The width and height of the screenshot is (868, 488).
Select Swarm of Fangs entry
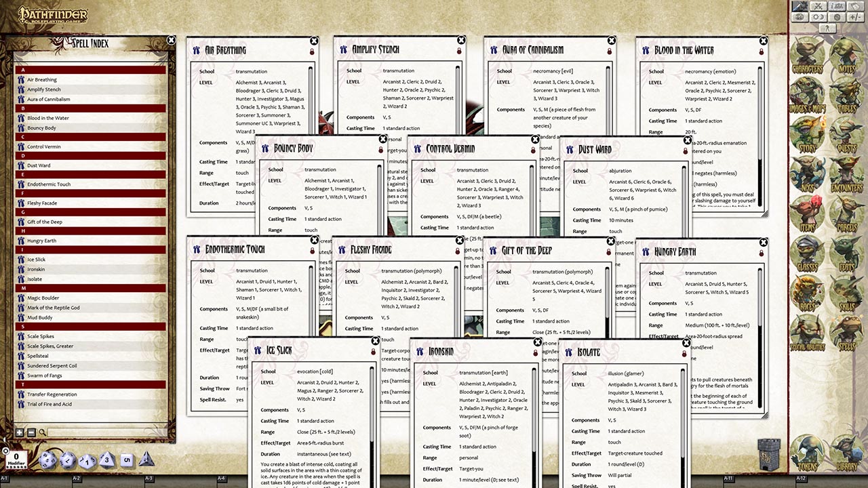[x=90, y=375]
